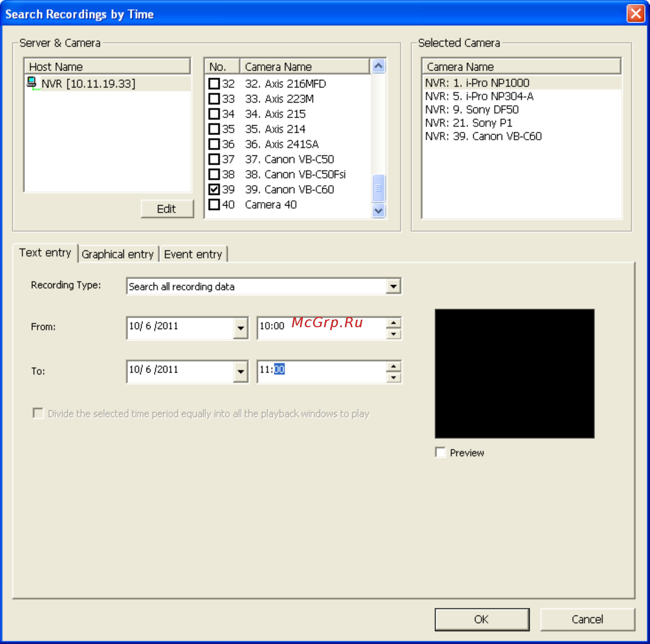650x644 pixels.
Task: Decrease the To time with down spinner
Action: point(394,378)
